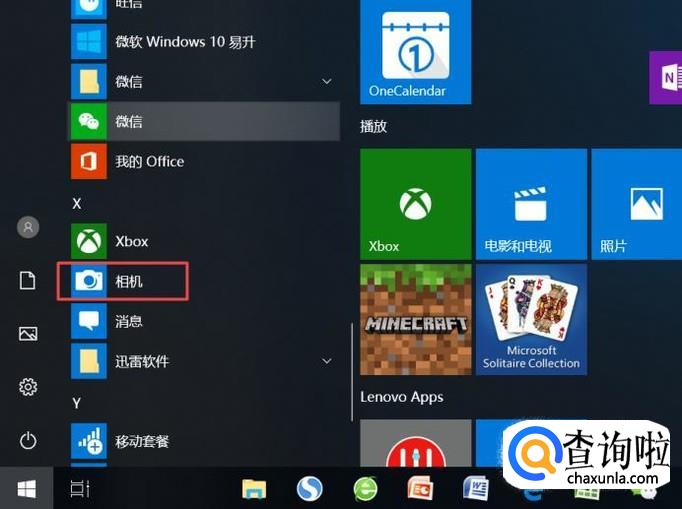682x509 pixels.
Task: Open the red Lenovo app tile
Action: point(415,444)
